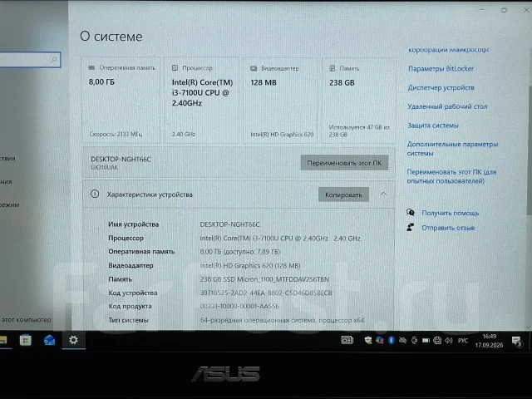
Task: Open Переименовать этот ПК для опытных пользователей link
Action: tap(451, 176)
